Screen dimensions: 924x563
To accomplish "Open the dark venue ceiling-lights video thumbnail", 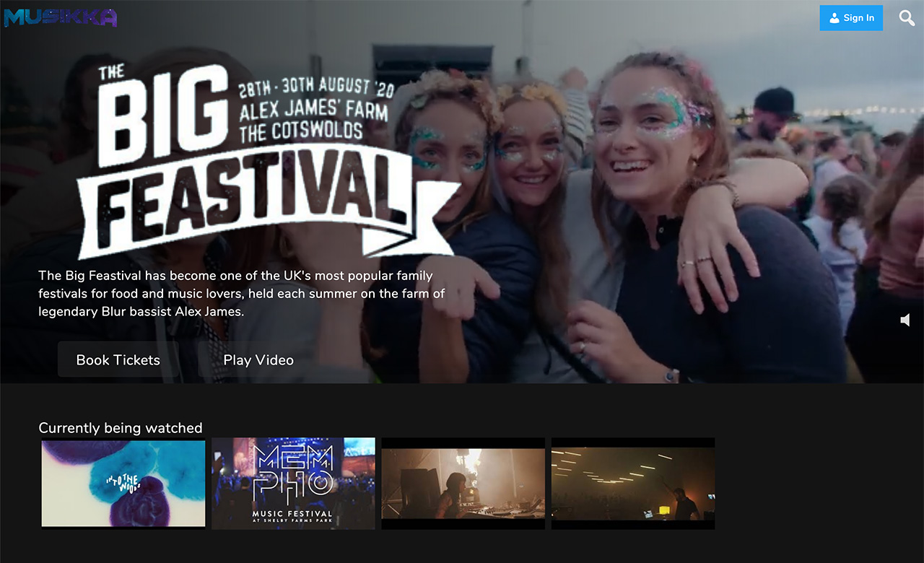I will pos(633,484).
